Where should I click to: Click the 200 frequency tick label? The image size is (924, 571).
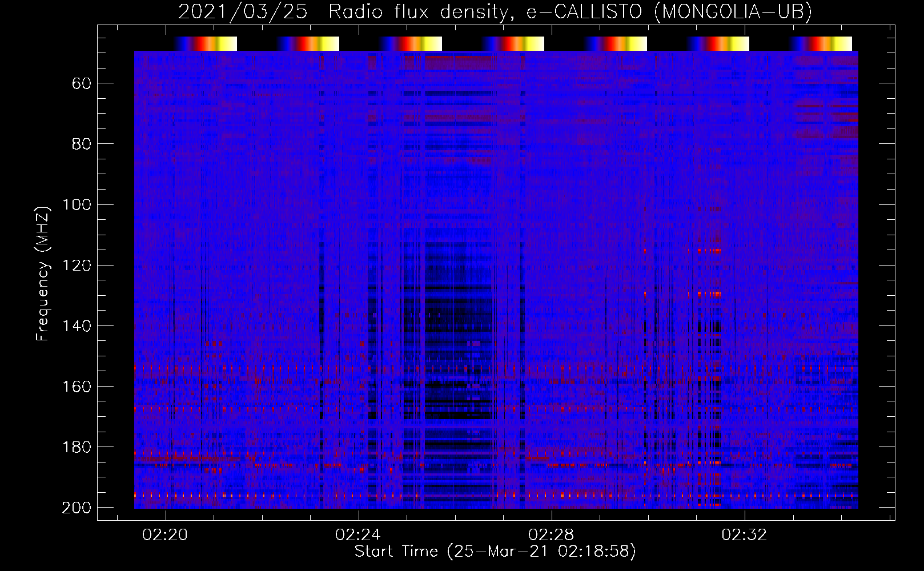77,508
